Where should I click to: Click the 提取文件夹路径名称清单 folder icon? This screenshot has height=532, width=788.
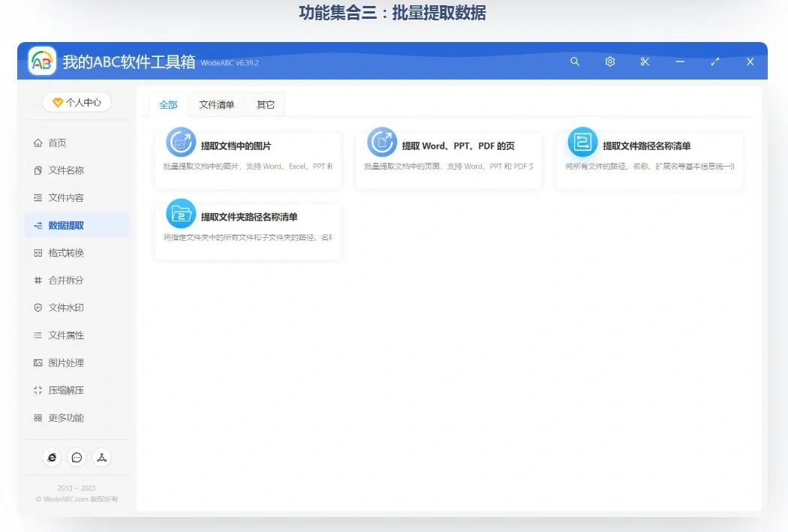pyautogui.click(x=181, y=214)
